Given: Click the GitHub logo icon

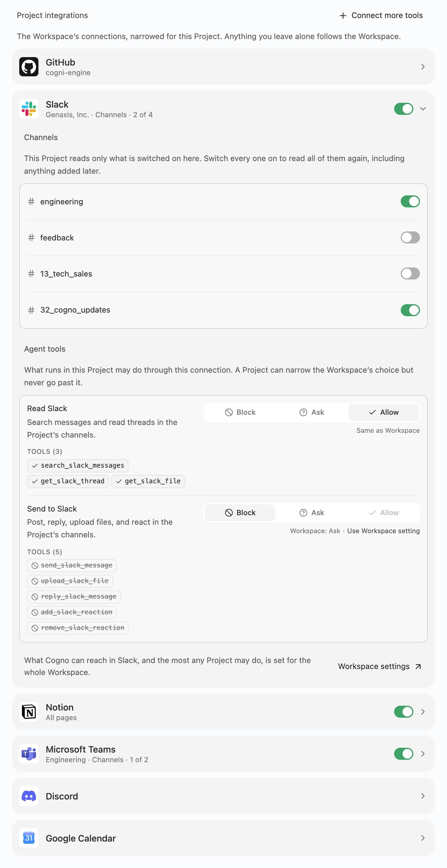Looking at the screenshot, I should [29, 67].
